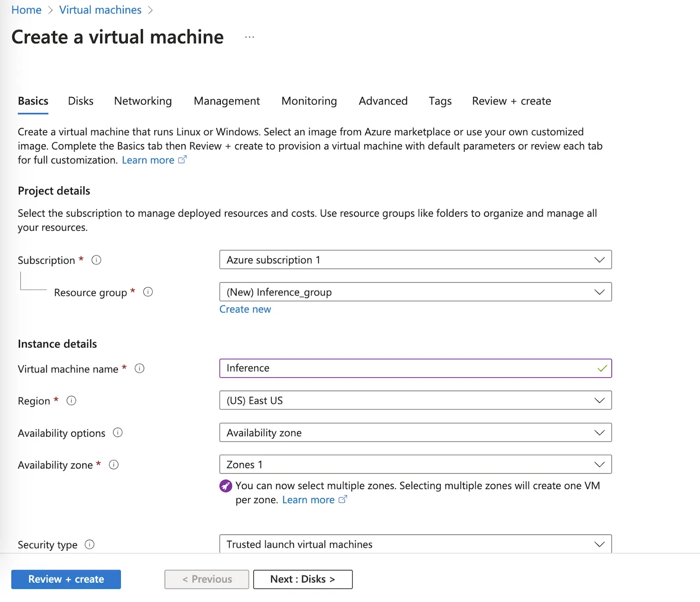Open the Availability options info icon
Image resolution: width=700 pixels, height=602 pixels.
click(118, 432)
